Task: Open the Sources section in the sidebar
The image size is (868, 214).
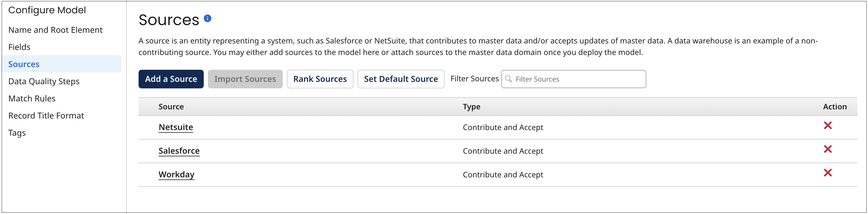Action: (24, 64)
